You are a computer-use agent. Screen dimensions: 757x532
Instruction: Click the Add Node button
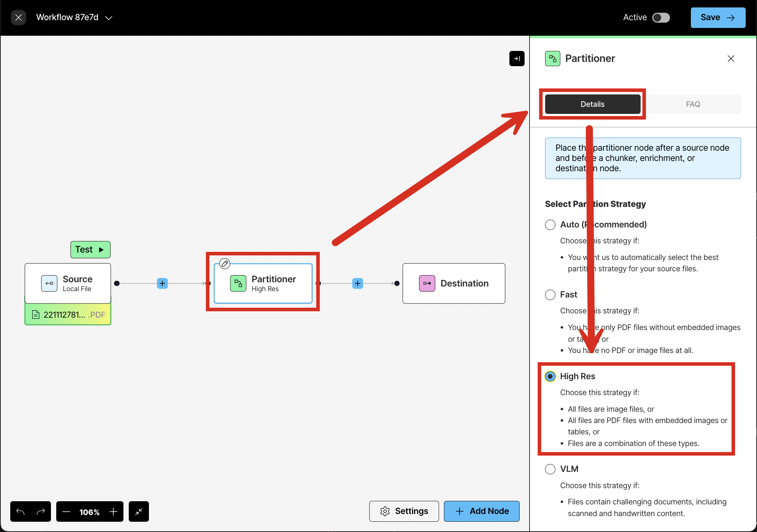tap(481, 511)
